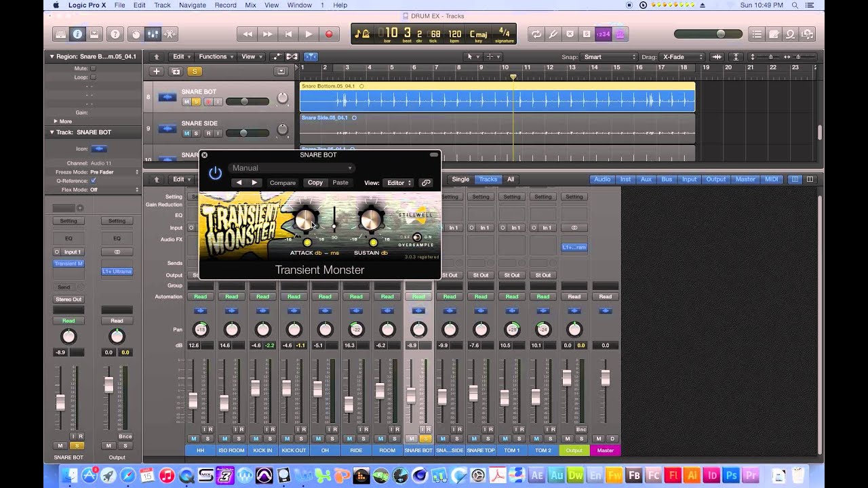The width and height of the screenshot is (868, 488).
Task: Open the Library toolbar button
Action: (61, 34)
